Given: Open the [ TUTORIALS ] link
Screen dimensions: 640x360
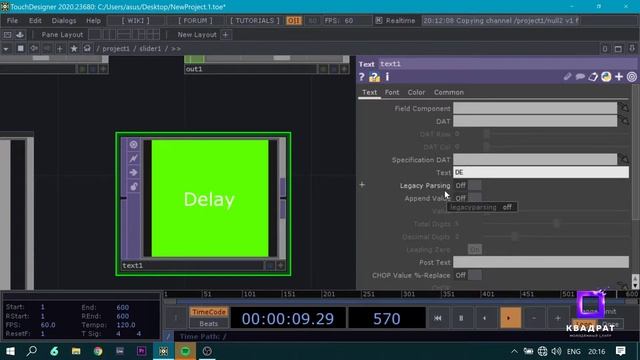Looking at the screenshot, I should click(255, 20).
